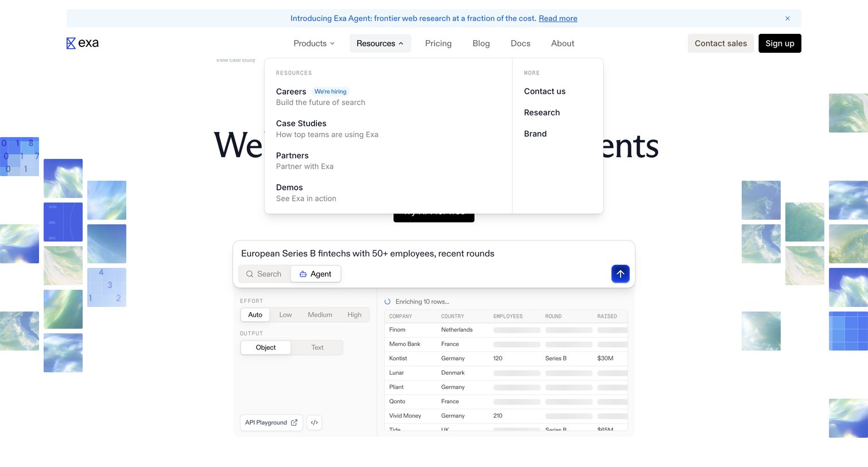This screenshot has height=467, width=868.
Task: Follow the Read more link in banner
Action: tap(558, 18)
